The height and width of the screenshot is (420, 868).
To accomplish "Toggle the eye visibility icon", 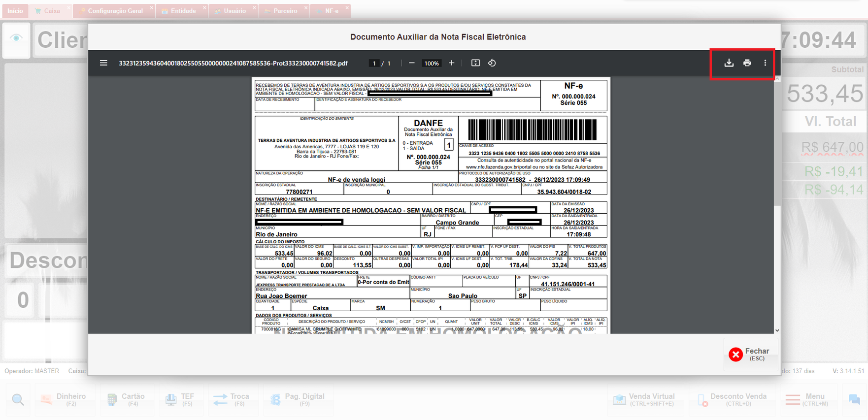I will point(16,38).
